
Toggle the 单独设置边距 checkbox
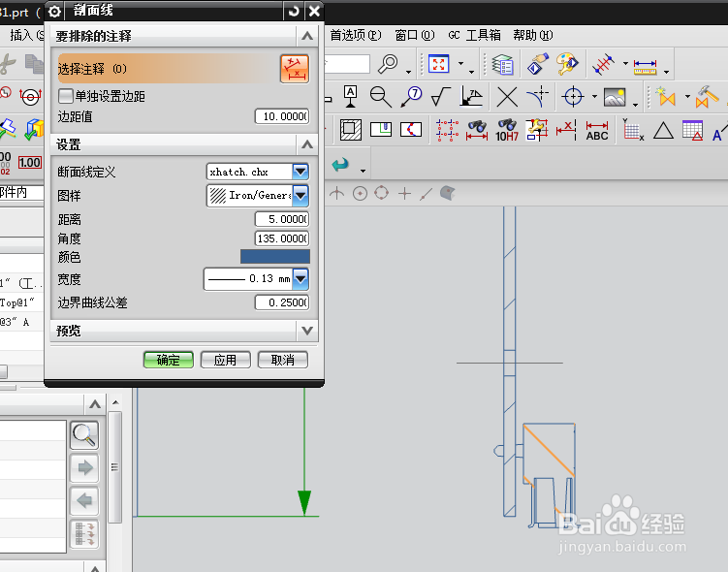pos(66,96)
